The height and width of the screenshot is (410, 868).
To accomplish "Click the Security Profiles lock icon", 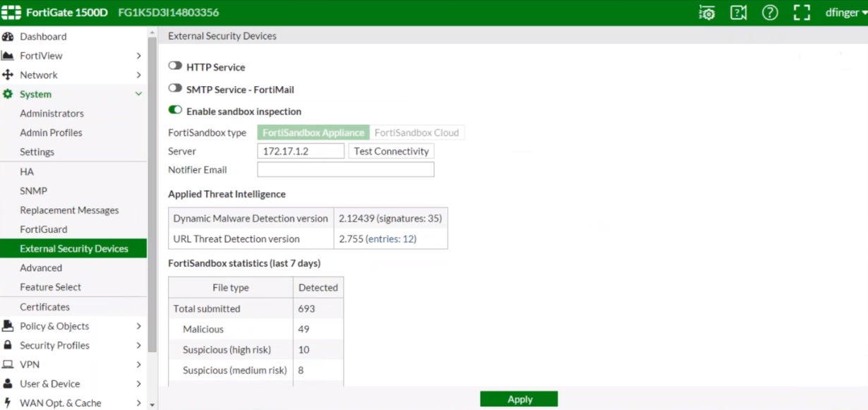I will (x=8, y=345).
